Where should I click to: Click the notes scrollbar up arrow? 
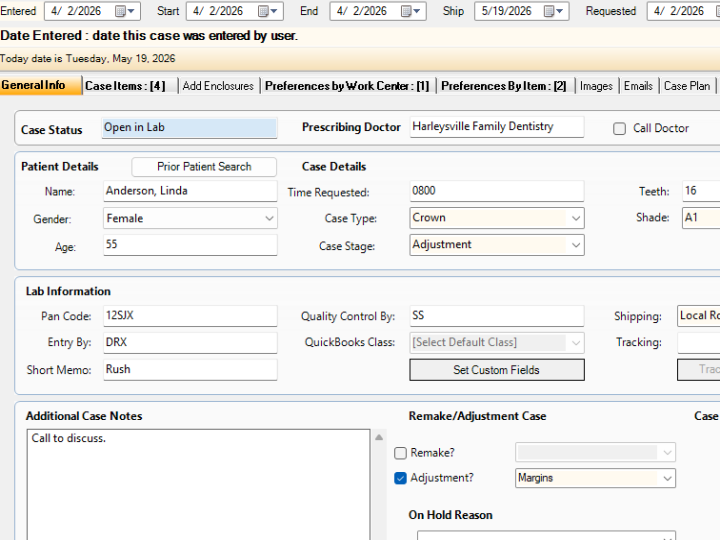379,438
